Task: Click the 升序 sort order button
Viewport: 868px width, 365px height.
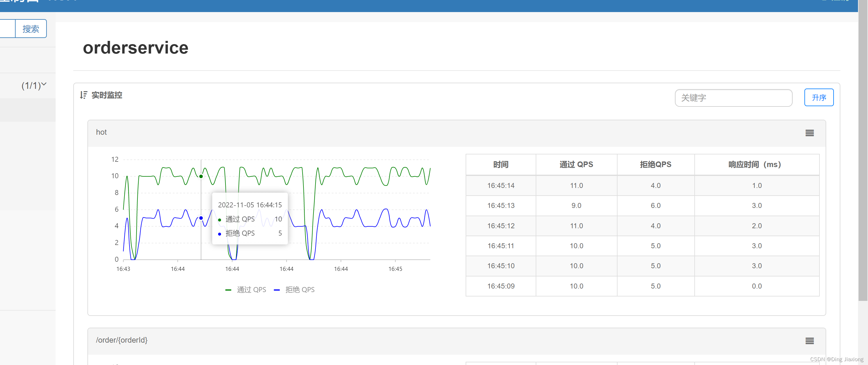Action: point(819,97)
